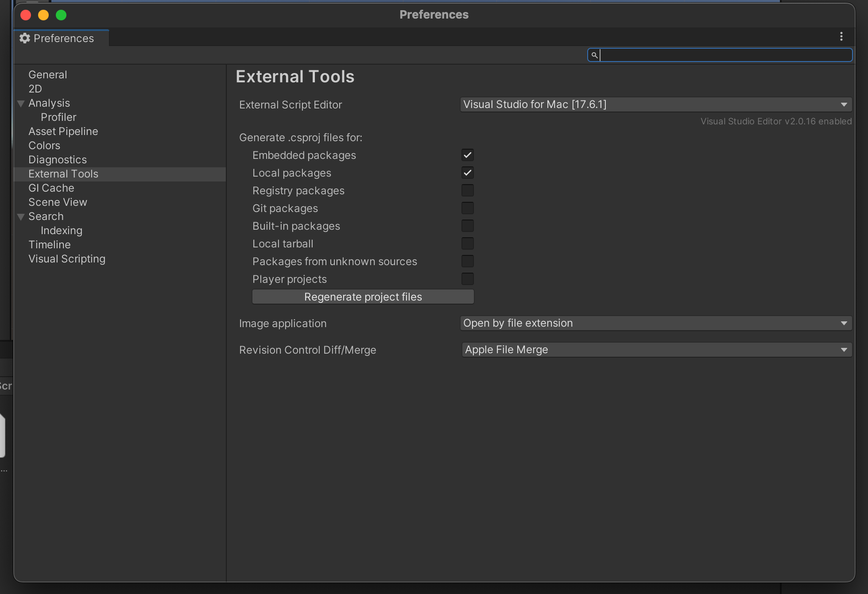Click the magnifier icon in search field
Screen dimensions: 868x594
tap(594, 55)
